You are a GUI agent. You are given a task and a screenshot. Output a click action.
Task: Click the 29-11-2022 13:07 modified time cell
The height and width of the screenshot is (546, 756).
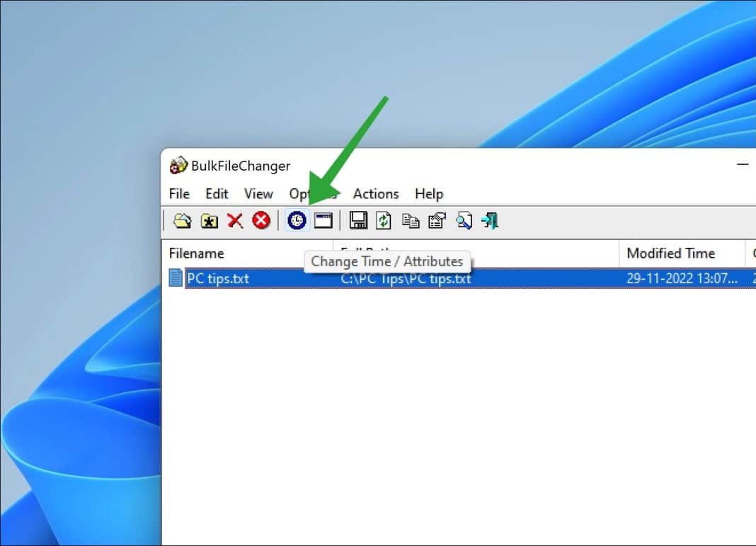click(x=682, y=278)
